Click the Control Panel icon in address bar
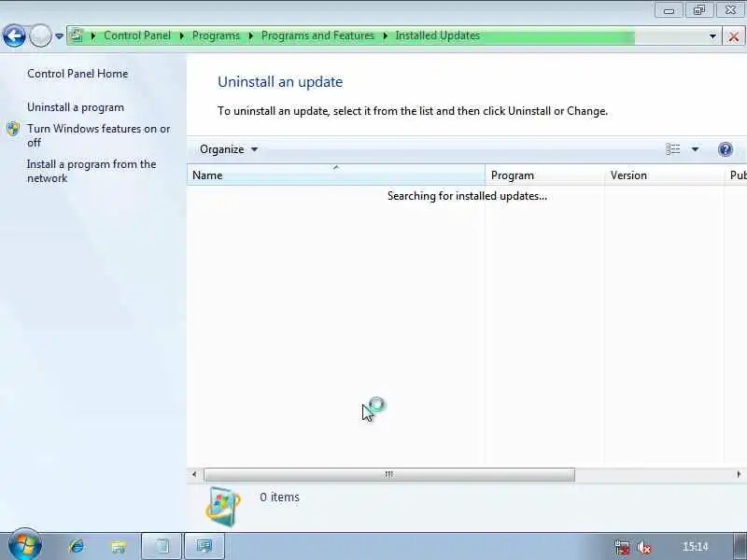Image resolution: width=747 pixels, height=560 pixels. tap(77, 35)
